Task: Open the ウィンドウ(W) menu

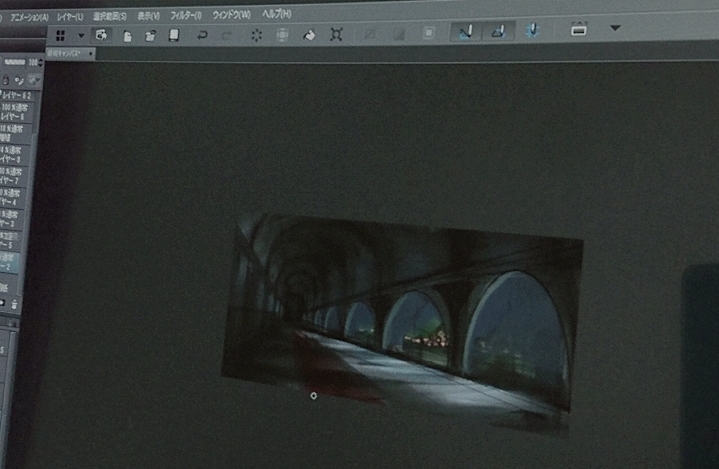Action: (x=232, y=15)
